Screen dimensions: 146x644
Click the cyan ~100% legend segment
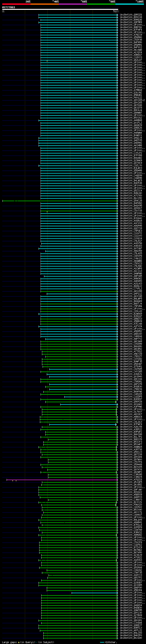point(130,4)
